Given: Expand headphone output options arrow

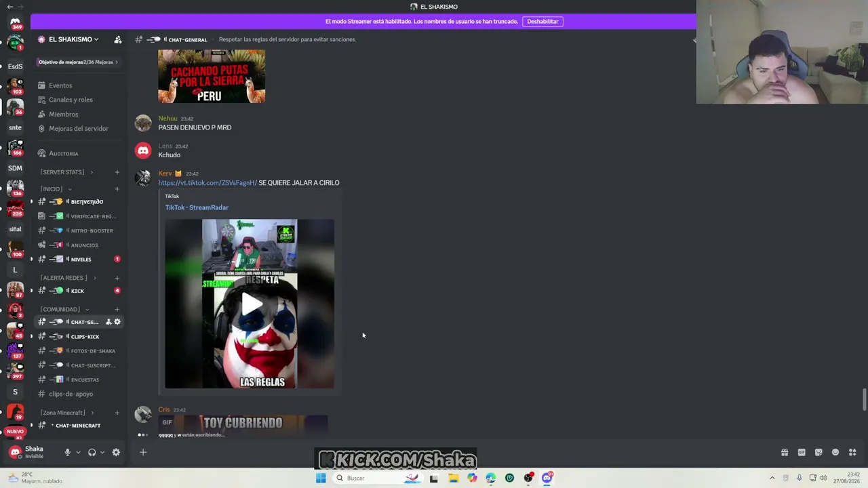Looking at the screenshot, I should (x=102, y=452).
